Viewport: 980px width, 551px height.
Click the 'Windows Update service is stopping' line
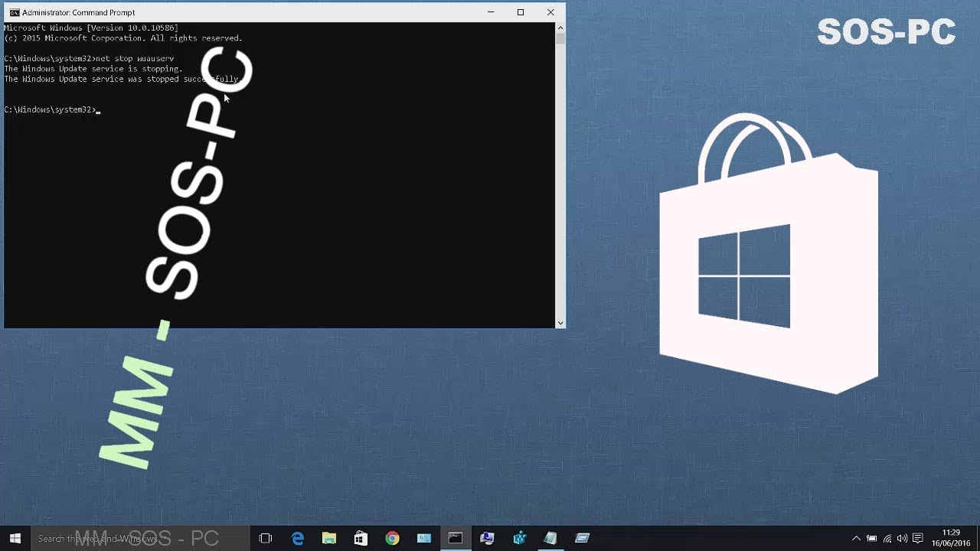pyautogui.click(x=93, y=69)
